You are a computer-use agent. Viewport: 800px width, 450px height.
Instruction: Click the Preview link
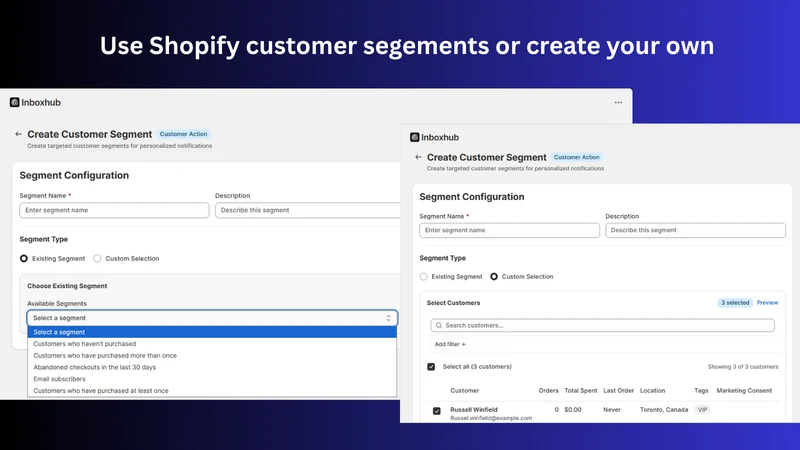(x=767, y=303)
